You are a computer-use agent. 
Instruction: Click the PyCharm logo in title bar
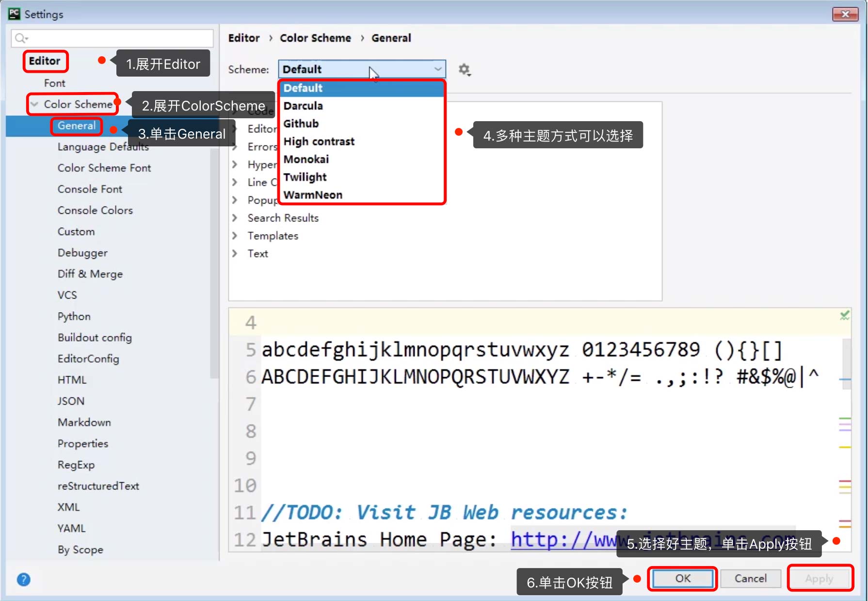(14, 14)
